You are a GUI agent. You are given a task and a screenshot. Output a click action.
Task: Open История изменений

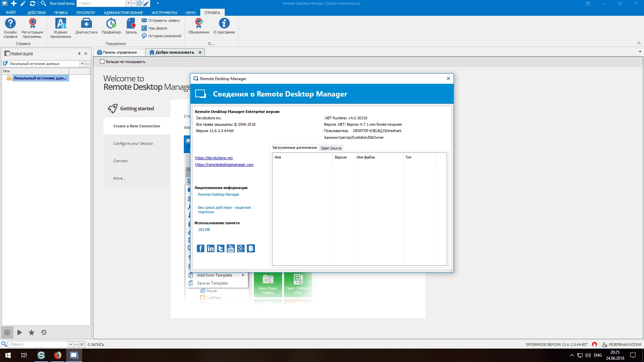coord(161,36)
